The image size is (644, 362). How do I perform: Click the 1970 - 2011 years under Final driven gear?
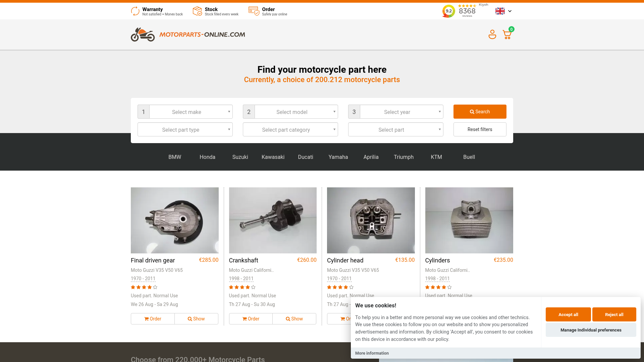(x=143, y=279)
